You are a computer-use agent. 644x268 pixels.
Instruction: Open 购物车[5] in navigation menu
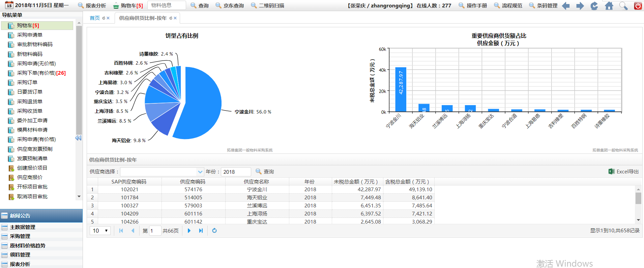click(x=37, y=26)
